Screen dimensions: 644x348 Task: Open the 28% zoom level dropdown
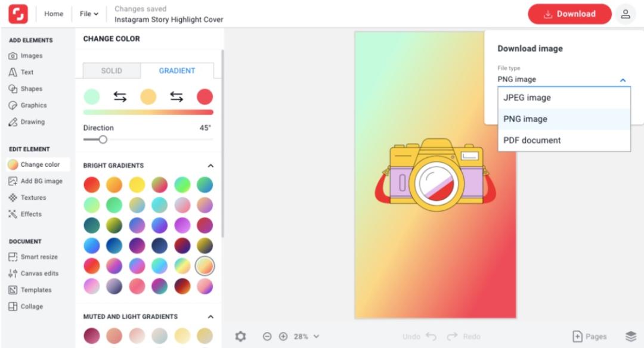(306, 337)
